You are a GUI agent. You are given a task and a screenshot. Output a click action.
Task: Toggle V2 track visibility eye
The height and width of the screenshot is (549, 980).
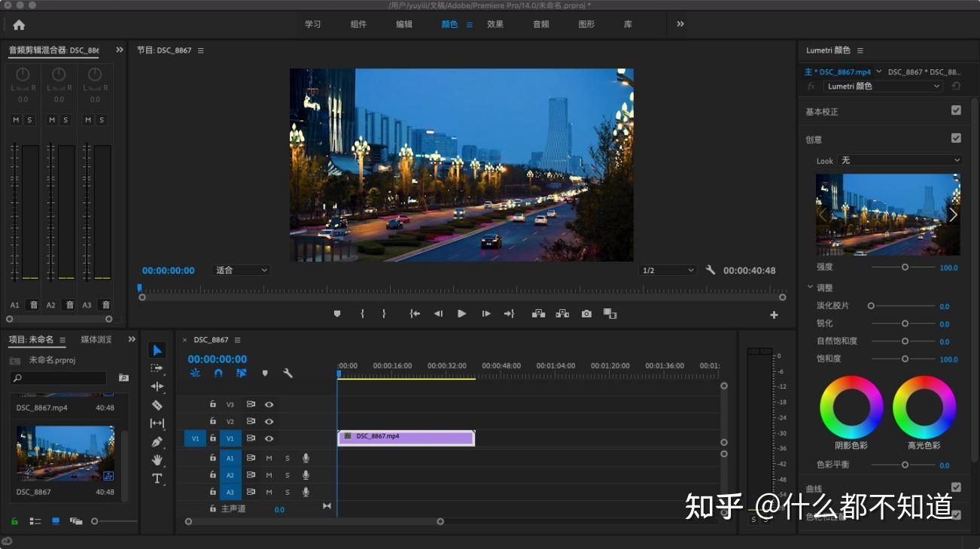coord(269,422)
